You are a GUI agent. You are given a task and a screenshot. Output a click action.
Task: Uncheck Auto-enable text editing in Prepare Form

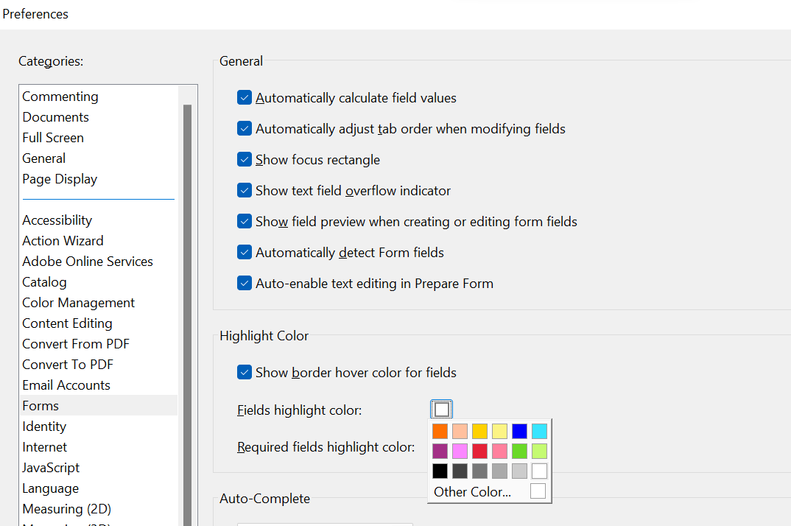(x=244, y=283)
